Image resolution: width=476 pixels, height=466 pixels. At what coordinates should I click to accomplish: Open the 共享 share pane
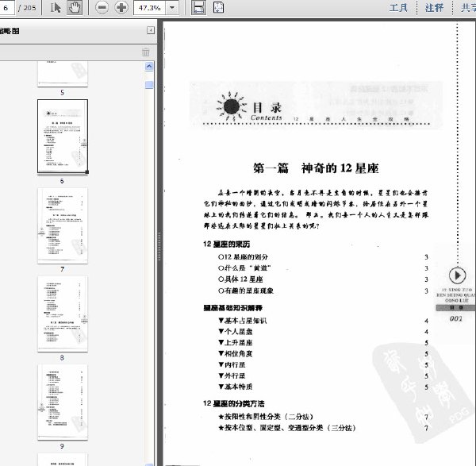(x=468, y=8)
